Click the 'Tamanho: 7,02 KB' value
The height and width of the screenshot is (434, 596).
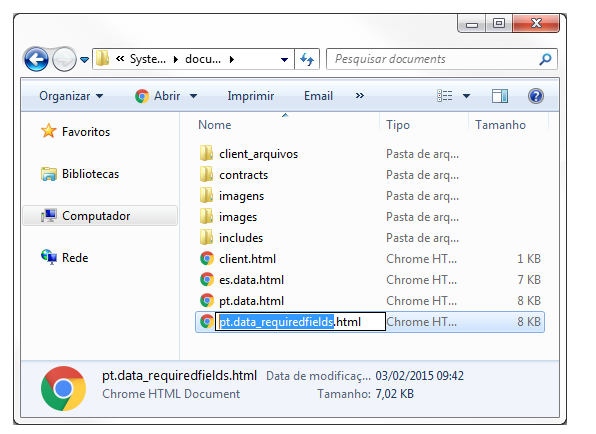pos(395,394)
